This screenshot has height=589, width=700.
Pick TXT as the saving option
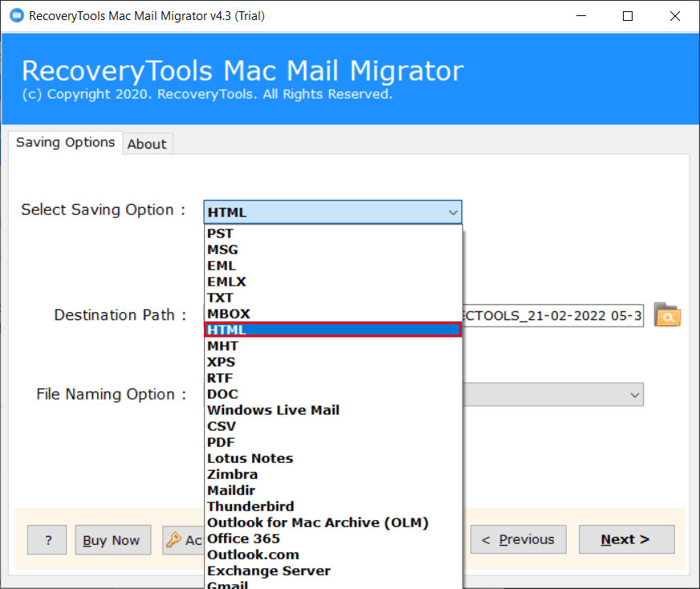333,298
